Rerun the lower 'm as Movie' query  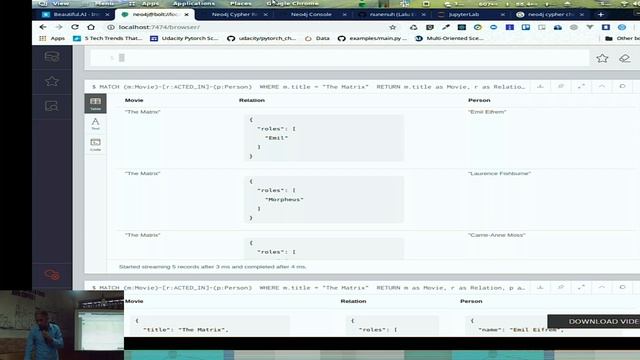[622, 287]
